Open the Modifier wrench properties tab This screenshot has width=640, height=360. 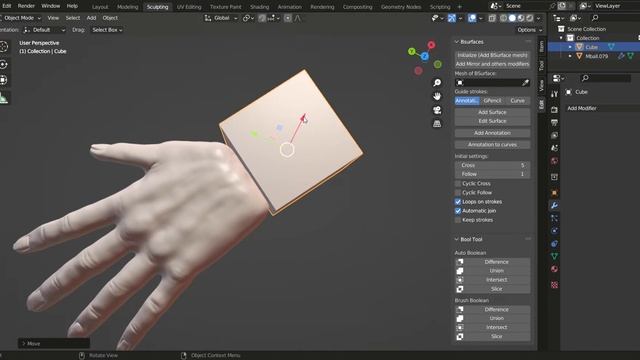pos(554,205)
